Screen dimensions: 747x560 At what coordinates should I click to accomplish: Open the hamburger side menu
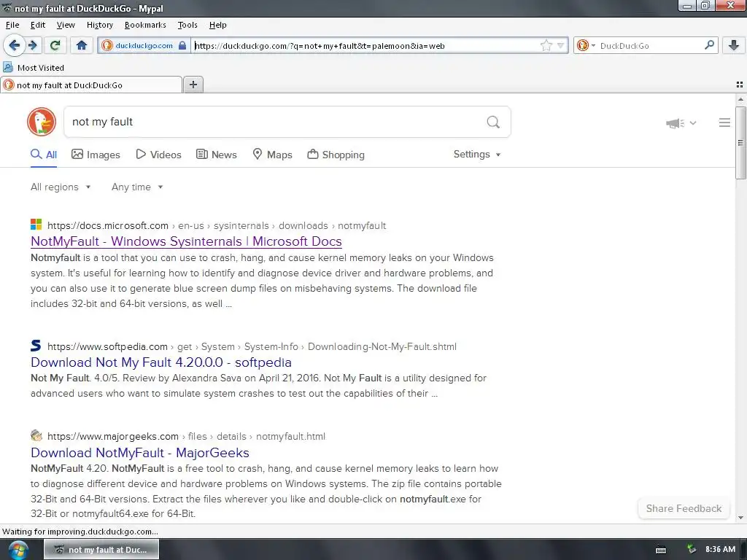(724, 122)
